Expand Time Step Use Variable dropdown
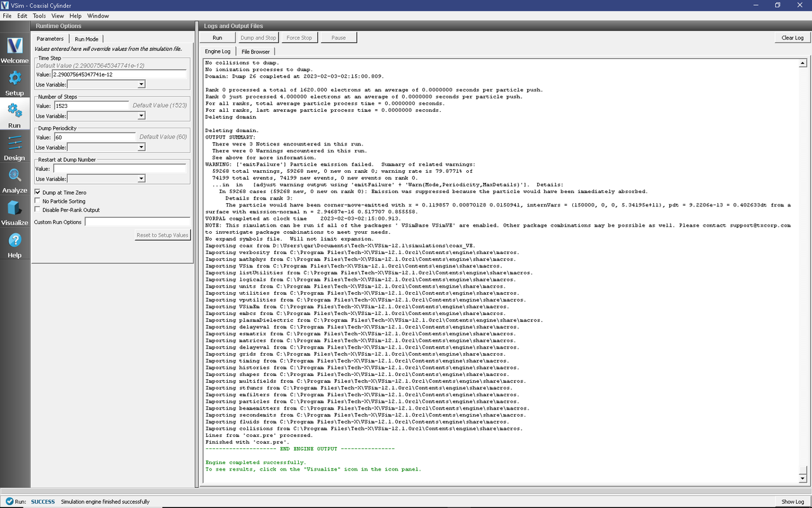The height and width of the screenshot is (508, 812). click(x=141, y=84)
